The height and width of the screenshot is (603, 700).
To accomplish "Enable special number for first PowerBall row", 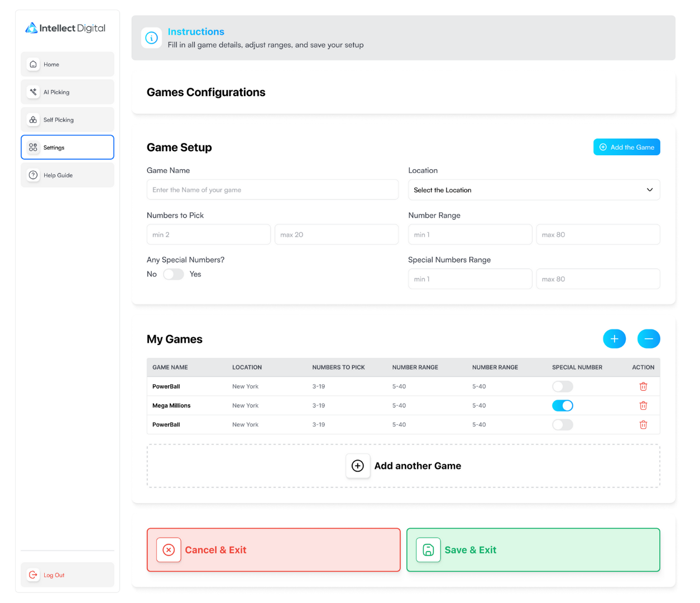I will point(562,386).
